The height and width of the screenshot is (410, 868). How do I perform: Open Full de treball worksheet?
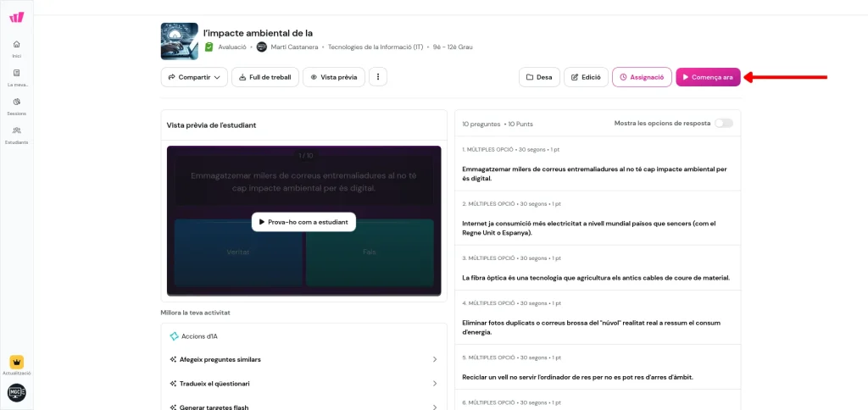(265, 77)
